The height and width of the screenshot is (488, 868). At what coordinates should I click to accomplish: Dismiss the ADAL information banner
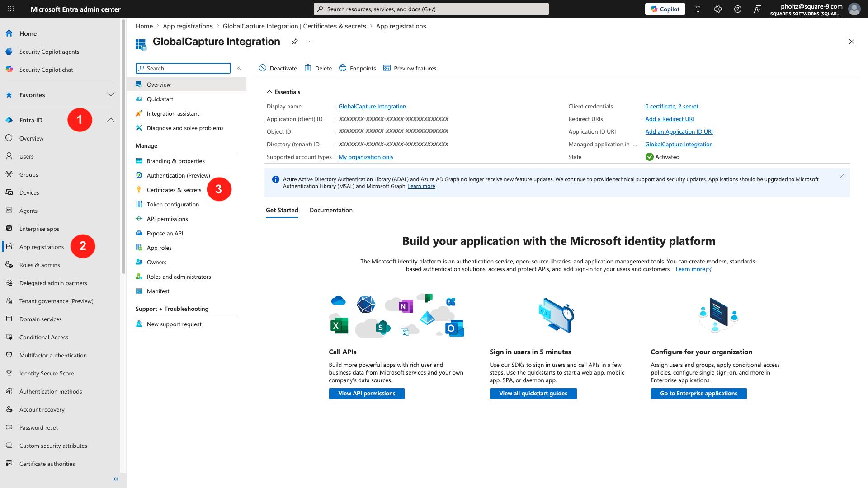point(842,176)
